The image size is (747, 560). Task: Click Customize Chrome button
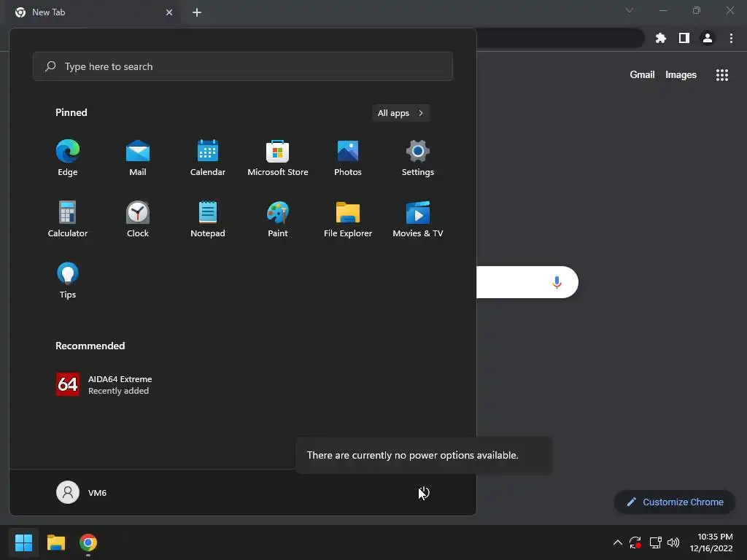[675, 502]
